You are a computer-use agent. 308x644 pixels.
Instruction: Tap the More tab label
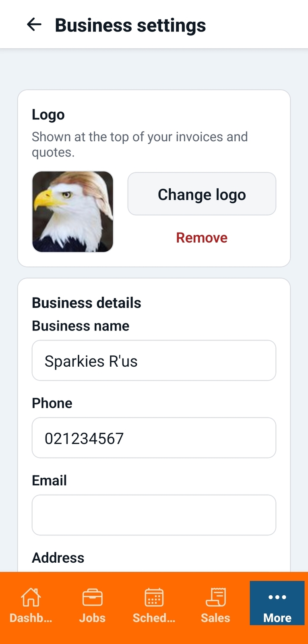click(x=277, y=618)
